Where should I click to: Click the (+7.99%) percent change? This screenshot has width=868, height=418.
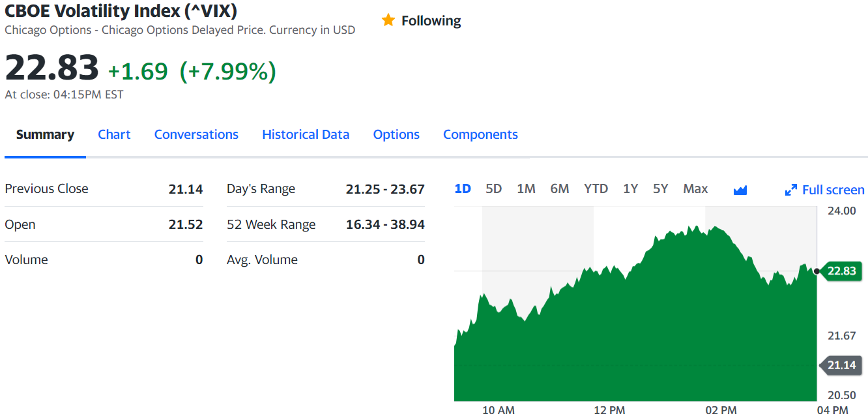tap(227, 71)
